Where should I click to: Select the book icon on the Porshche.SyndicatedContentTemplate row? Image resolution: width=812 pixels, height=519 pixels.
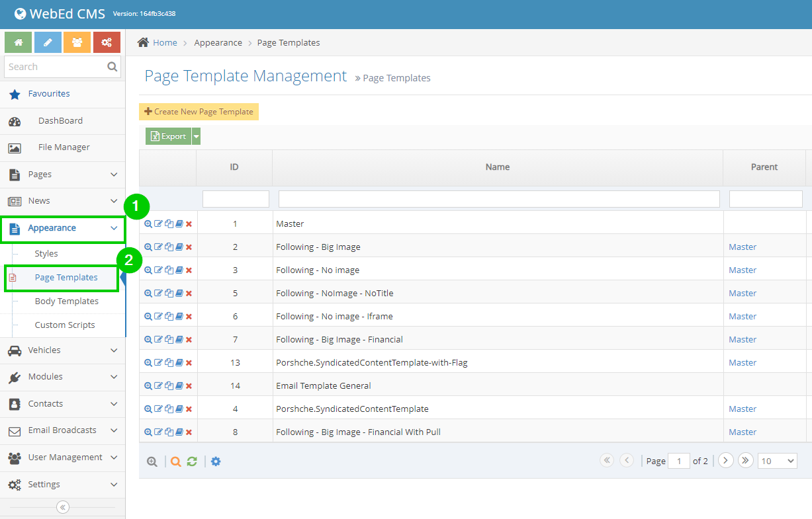pyautogui.click(x=177, y=409)
